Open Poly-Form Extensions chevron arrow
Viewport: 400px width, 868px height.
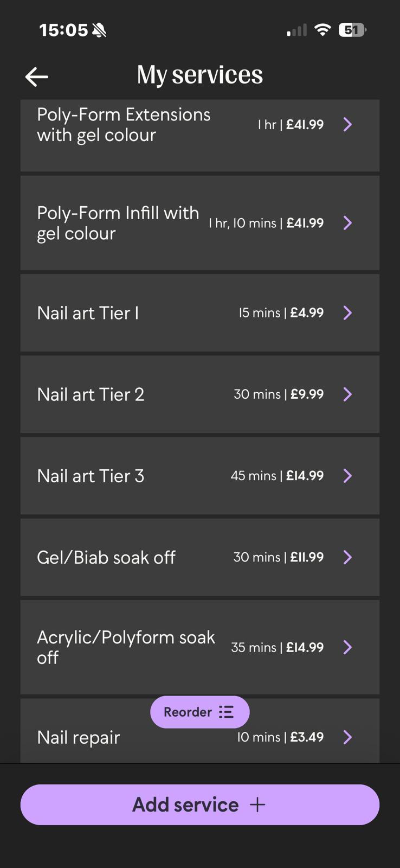pyautogui.click(x=348, y=124)
